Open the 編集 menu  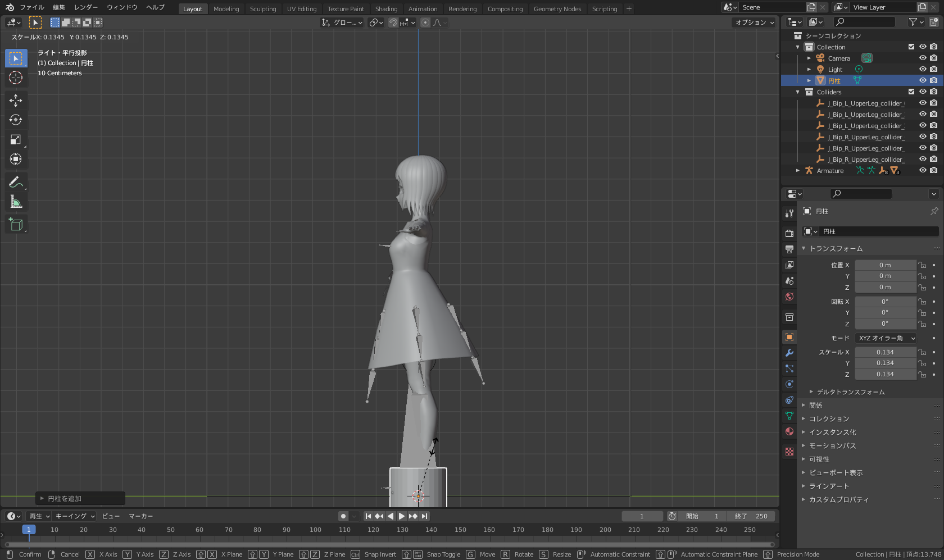(59, 7)
